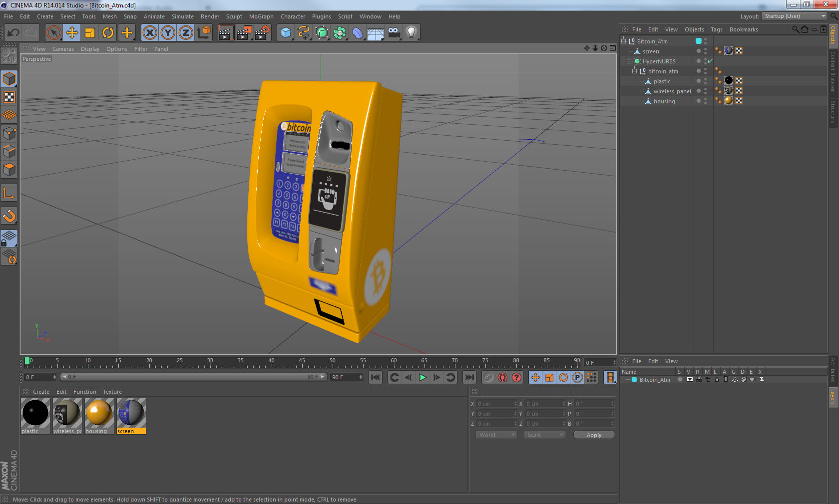The height and width of the screenshot is (504, 839).
Task: Open material manager Texture menu
Action: (112, 392)
